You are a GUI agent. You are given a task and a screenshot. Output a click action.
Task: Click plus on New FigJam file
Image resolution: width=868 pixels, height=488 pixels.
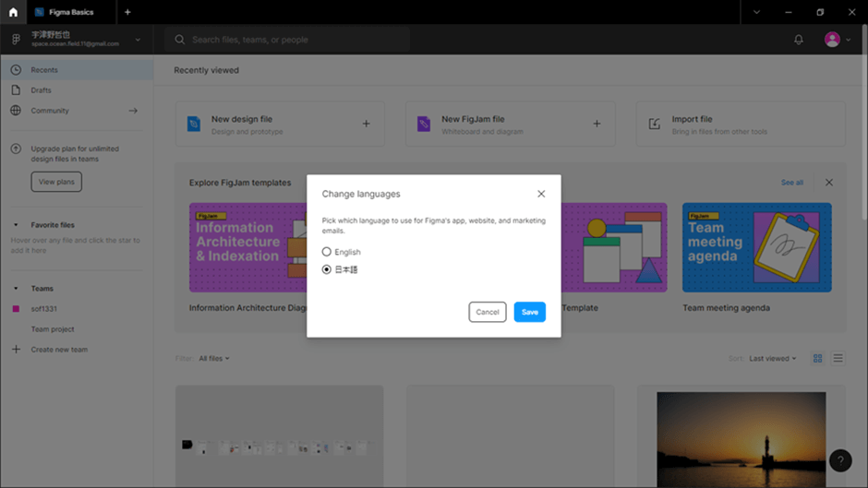coord(597,124)
